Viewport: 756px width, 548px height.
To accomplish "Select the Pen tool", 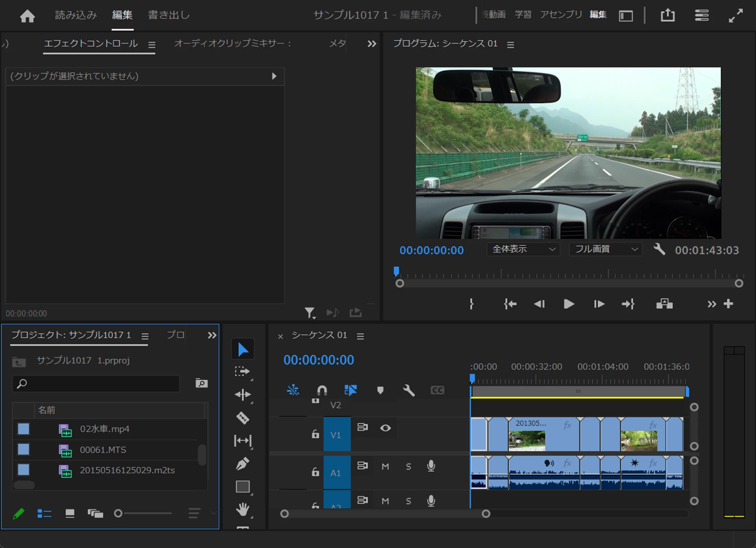I will (243, 464).
